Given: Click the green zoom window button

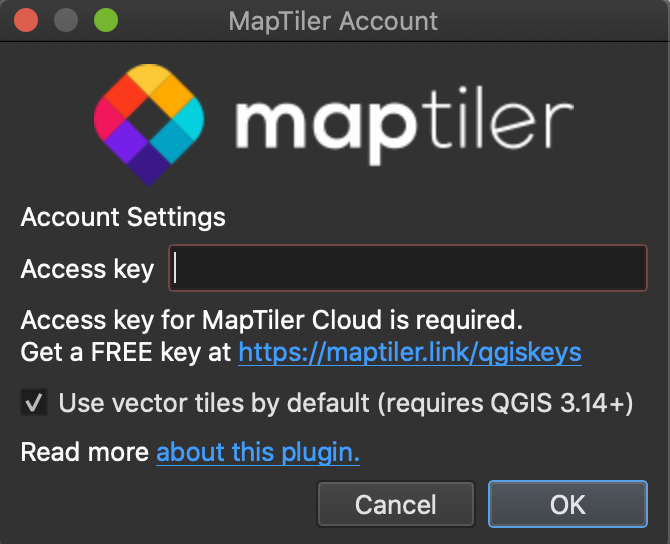Looking at the screenshot, I should click(x=106, y=20).
